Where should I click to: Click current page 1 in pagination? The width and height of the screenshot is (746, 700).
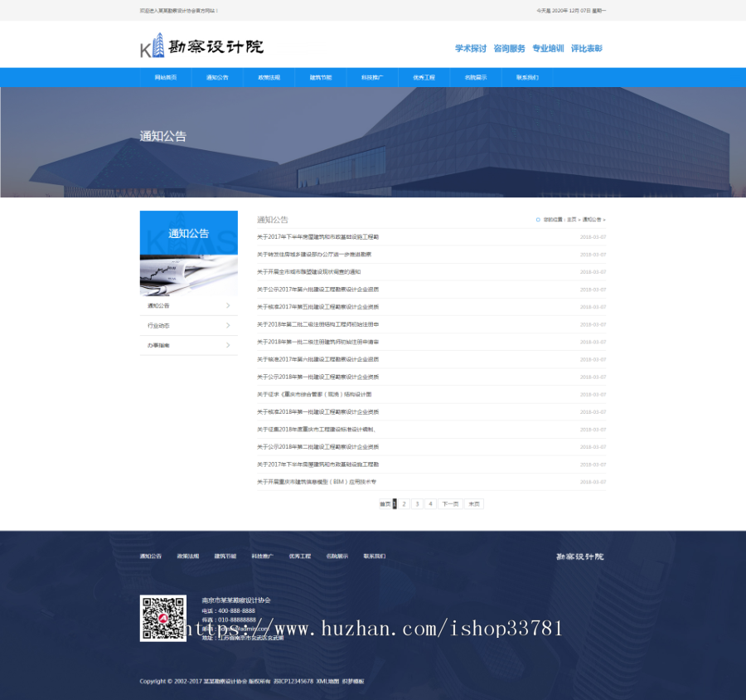pyautogui.click(x=395, y=503)
